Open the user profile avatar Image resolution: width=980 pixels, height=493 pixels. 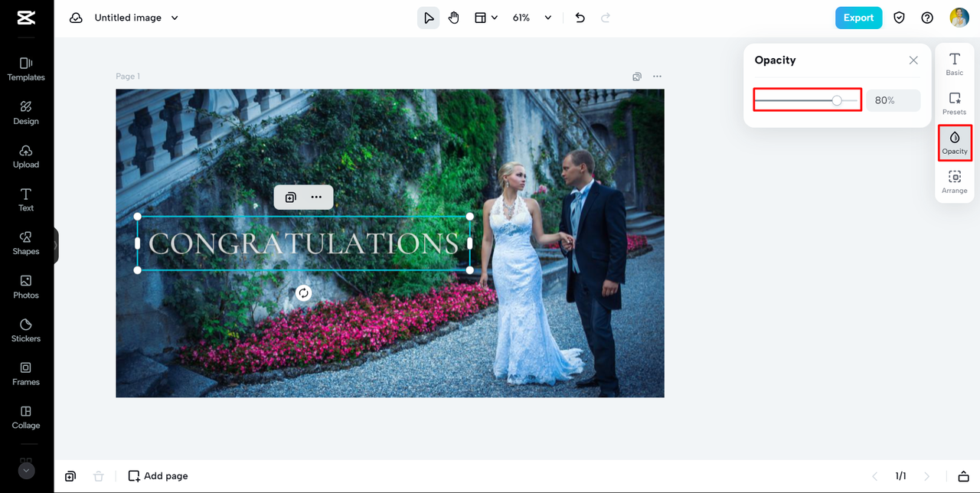tap(959, 18)
